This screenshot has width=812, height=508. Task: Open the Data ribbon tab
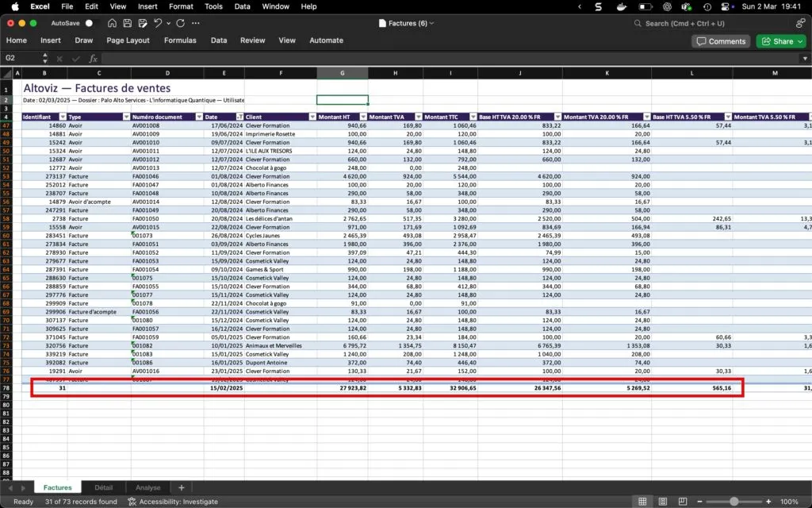219,40
